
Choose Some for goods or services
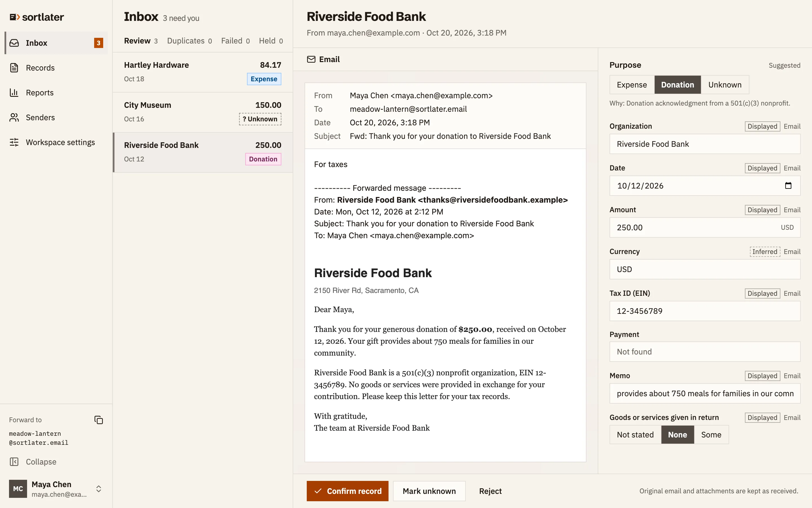coord(711,435)
